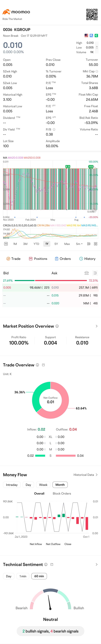Open the chart grid layout icon
This screenshot has height=644, width=101.
click(95, 244)
